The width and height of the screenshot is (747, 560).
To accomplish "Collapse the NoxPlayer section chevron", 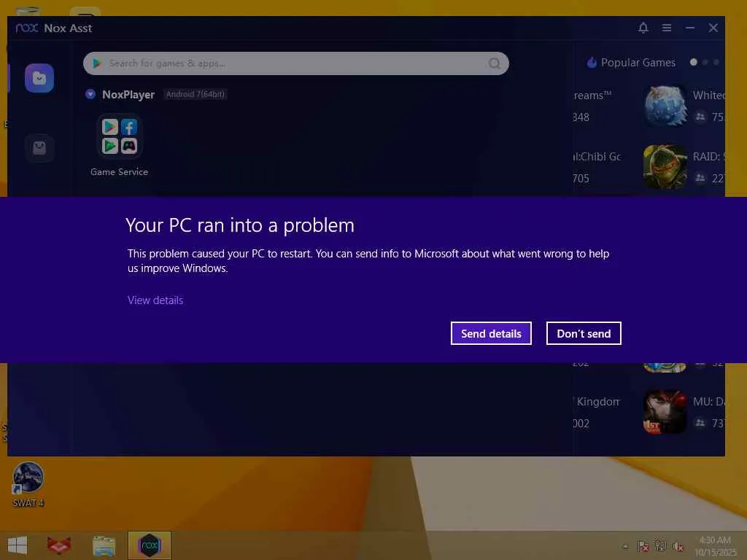I will pos(90,94).
